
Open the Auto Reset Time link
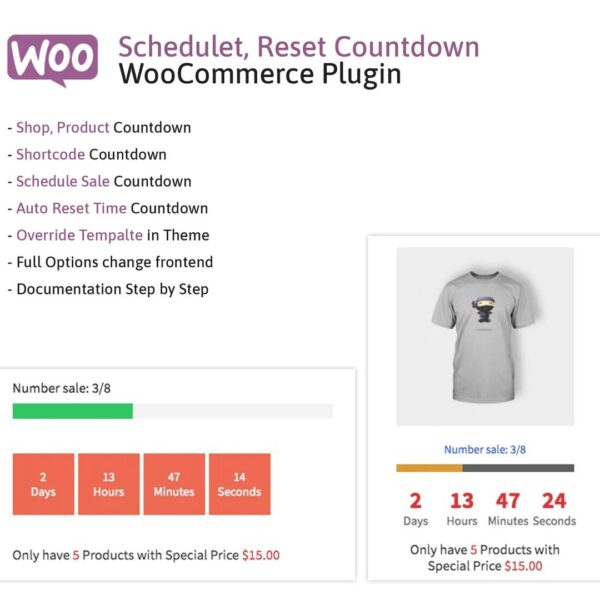coord(71,209)
